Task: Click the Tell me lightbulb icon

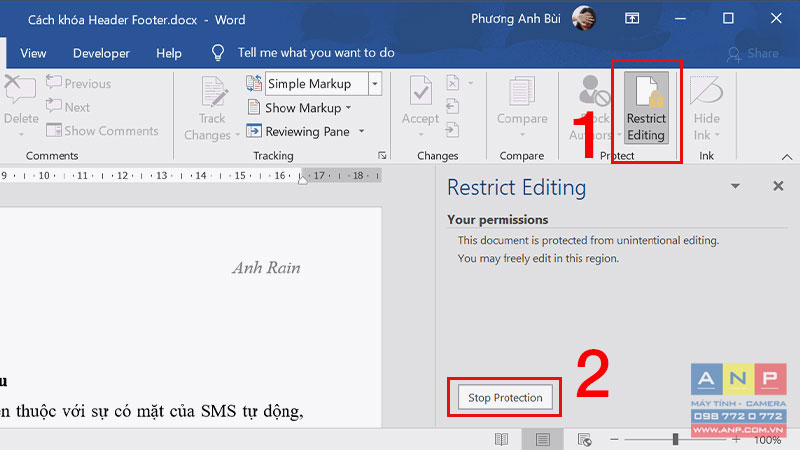Action: (218, 53)
